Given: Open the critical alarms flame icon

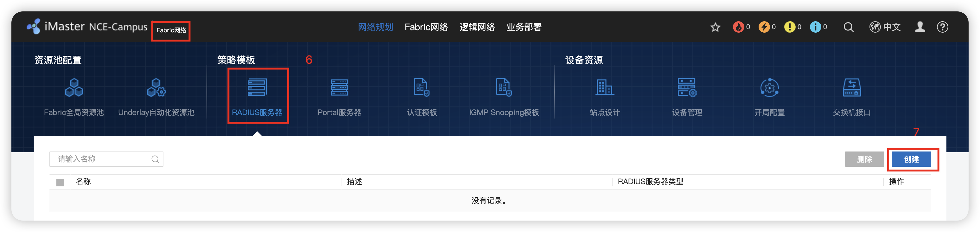Looking at the screenshot, I should [x=738, y=27].
